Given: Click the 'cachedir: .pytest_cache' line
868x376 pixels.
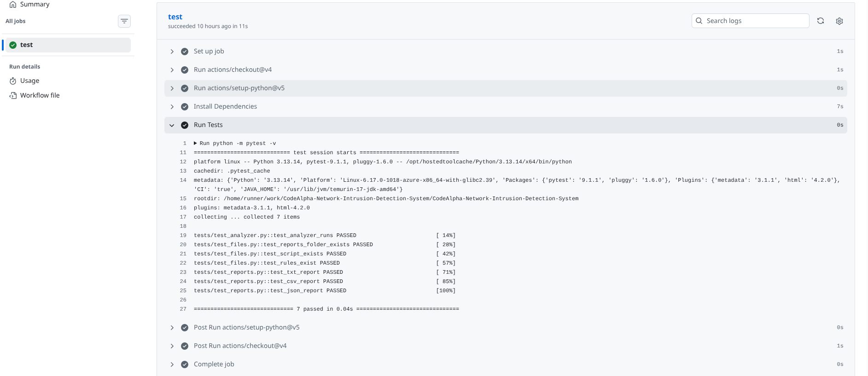Looking at the screenshot, I should [232, 171].
